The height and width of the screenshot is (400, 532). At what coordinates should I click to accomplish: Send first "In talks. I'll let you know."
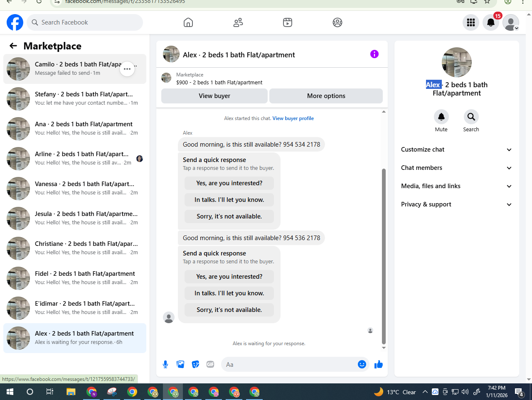[229, 200]
